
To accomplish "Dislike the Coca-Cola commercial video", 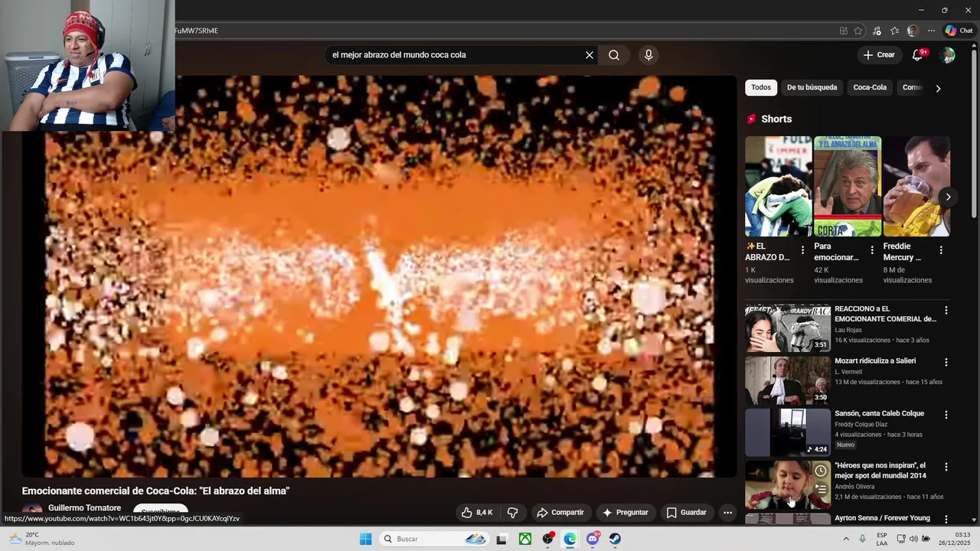I will pyautogui.click(x=513, y=513).
